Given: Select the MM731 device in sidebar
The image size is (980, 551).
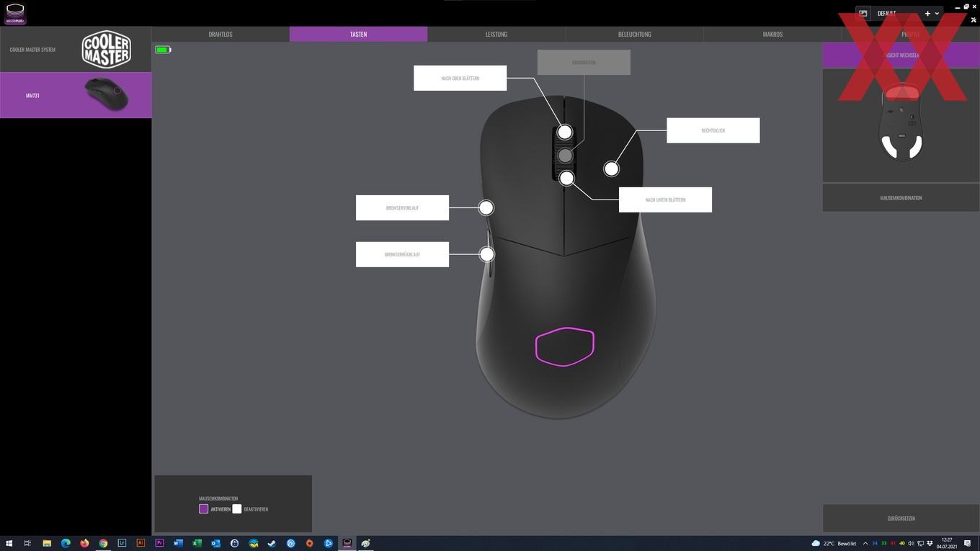Looking at the screenshot, I should click(x=76, y=95).
